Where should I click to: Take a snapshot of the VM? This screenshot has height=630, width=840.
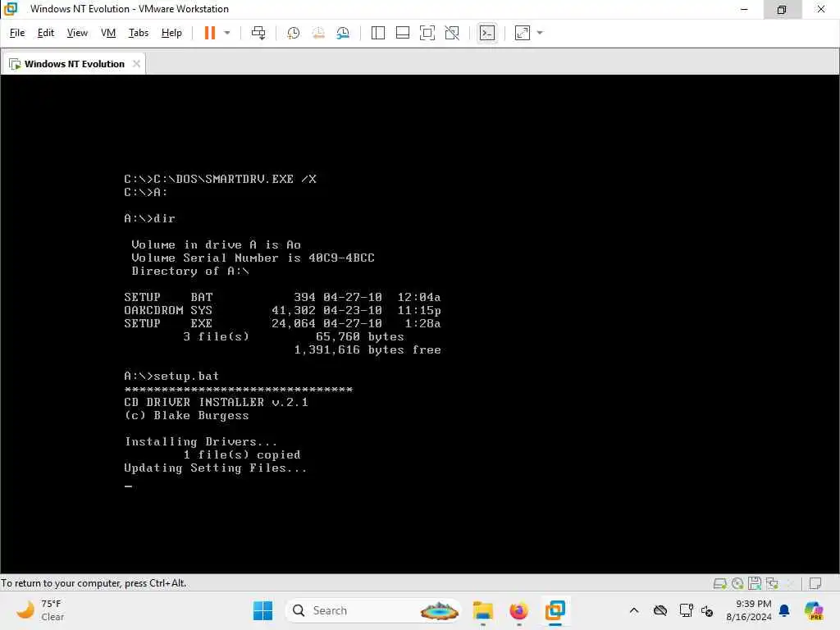point(293,33)
